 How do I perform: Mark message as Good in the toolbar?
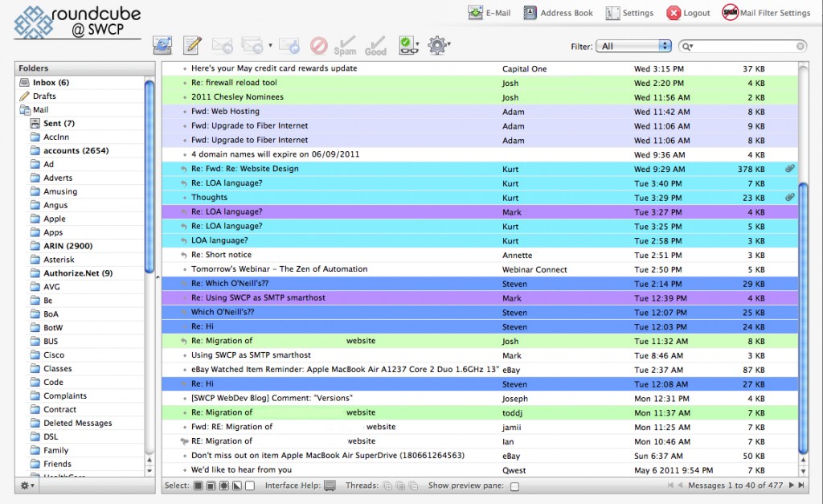(x=375, y=45)
